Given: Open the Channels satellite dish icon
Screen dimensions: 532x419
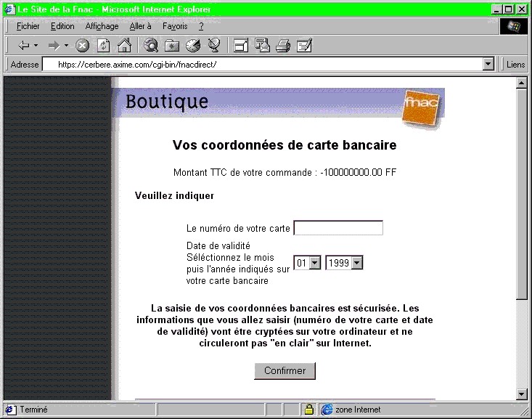Looking at the screenshot, I should click(x=214, y=45).
